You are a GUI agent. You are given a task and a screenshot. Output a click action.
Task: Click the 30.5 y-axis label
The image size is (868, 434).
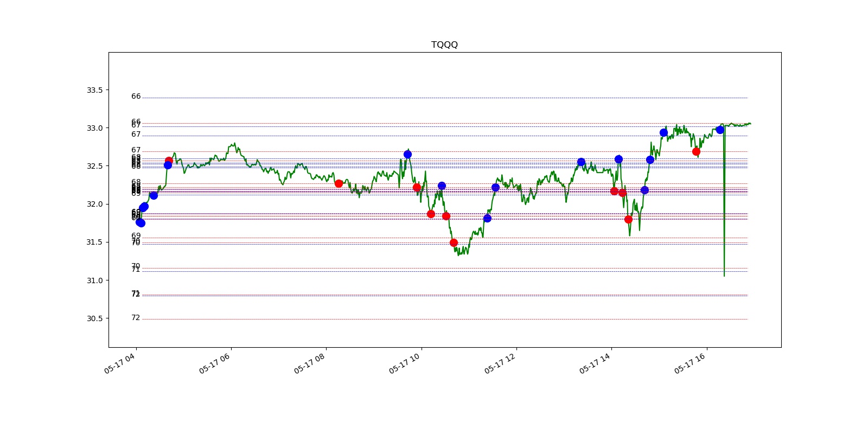point(94,318)
